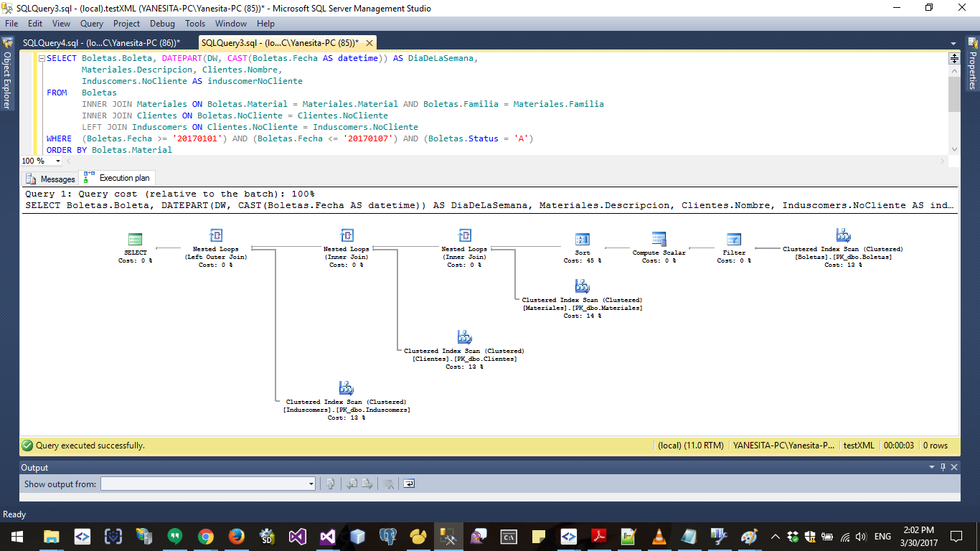This screenshot has height=551, width=980.
Task: Click Go to Next Message output icon
Action: click(x=367, y=484)
